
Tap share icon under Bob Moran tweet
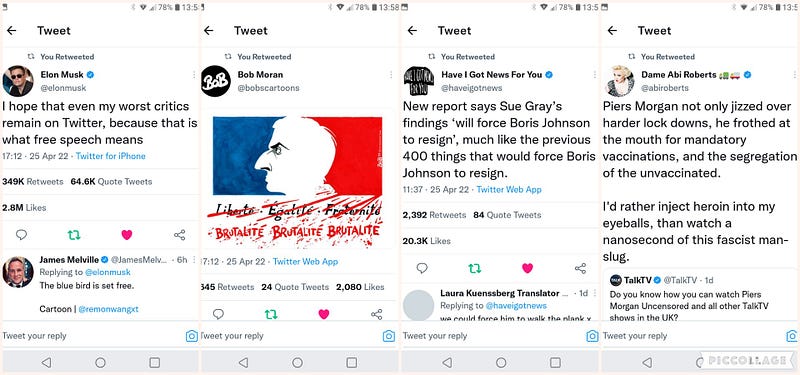click(x=377, y=314)
